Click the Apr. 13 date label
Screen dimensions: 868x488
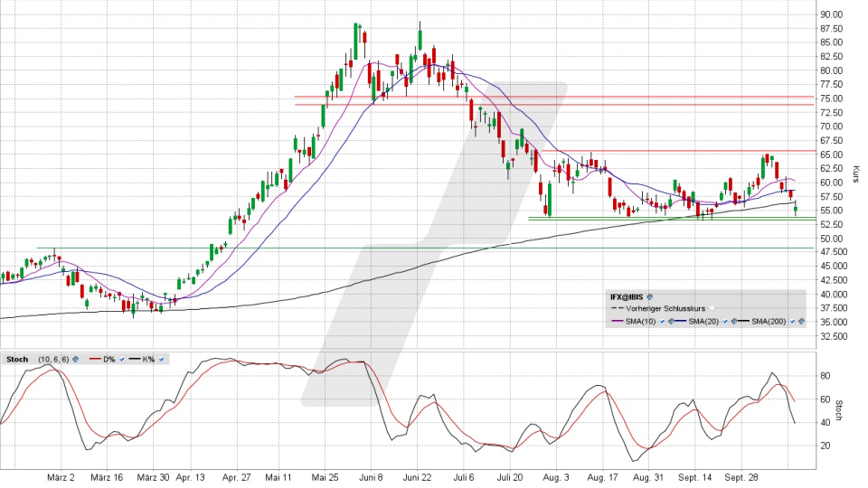point(191,477)
